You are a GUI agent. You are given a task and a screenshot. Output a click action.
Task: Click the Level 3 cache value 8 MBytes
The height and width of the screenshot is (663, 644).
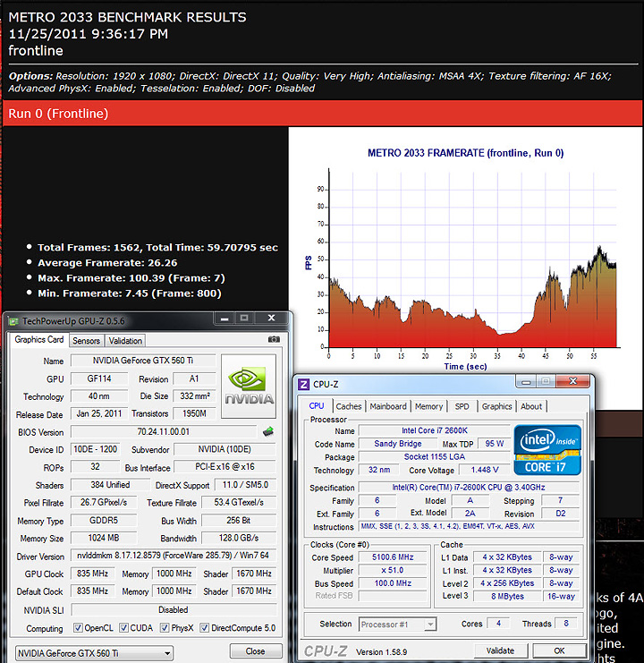pos(507,596)
